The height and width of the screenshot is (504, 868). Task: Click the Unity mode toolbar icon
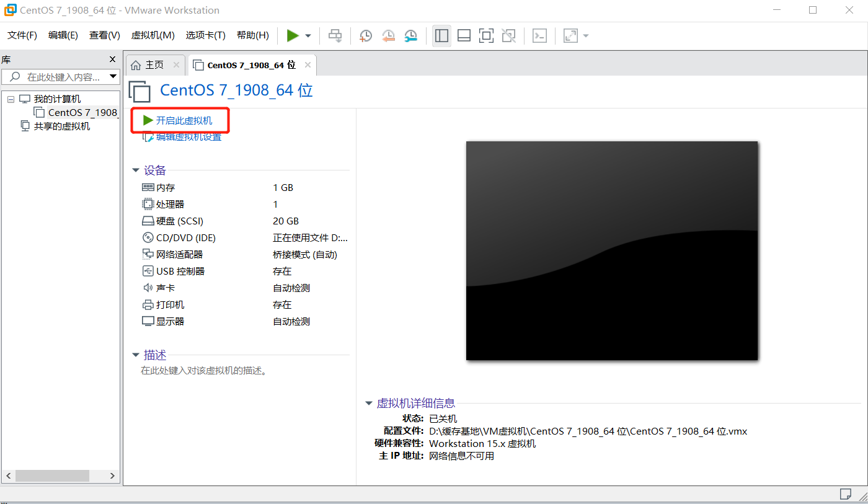pos(508,36)
